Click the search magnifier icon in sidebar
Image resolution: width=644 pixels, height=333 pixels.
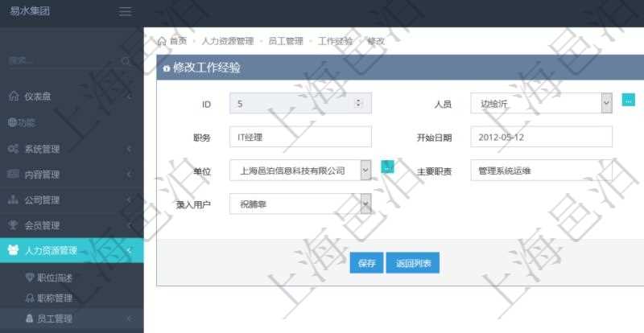126,61
